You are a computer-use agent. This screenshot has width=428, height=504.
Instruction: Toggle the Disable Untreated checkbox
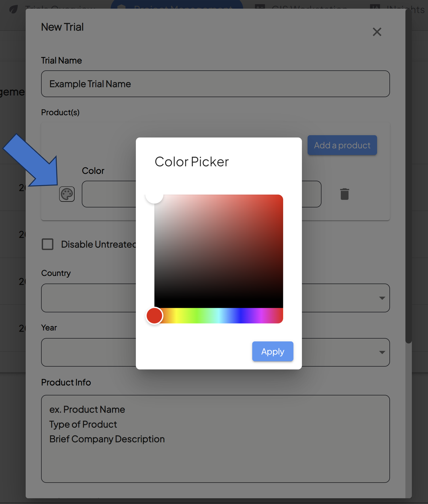47,244
